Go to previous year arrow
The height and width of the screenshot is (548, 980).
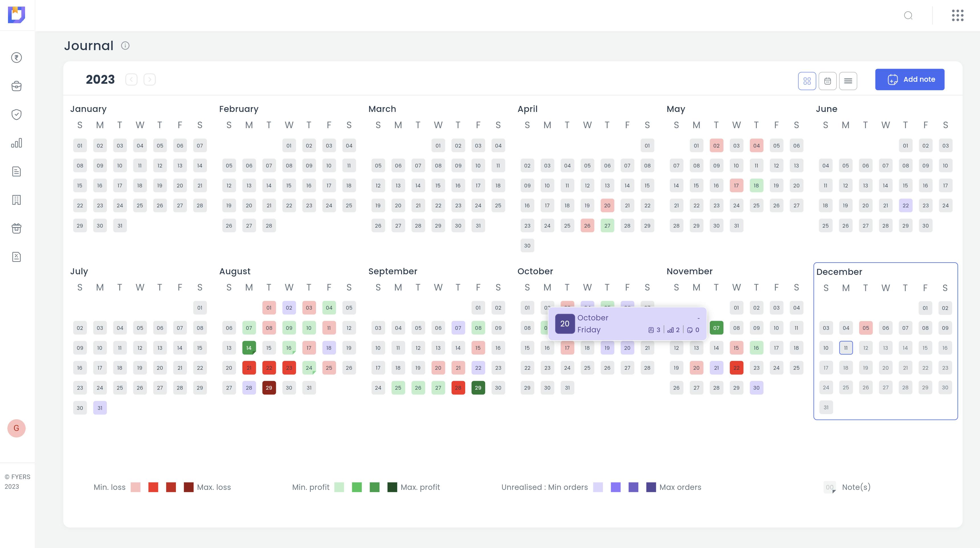pyautogui.click(x=131, y=79)
